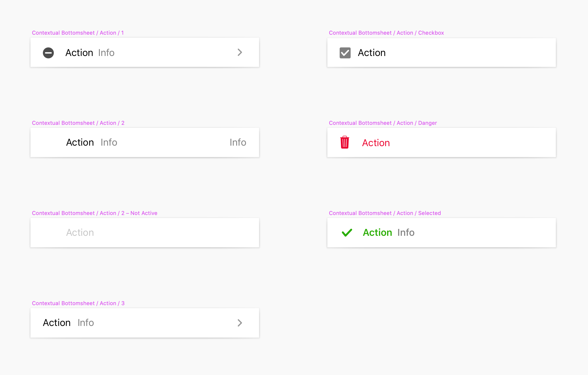Open the 'Action / 1' frame label
Viewport: 588px width, 375px height.
78,33
